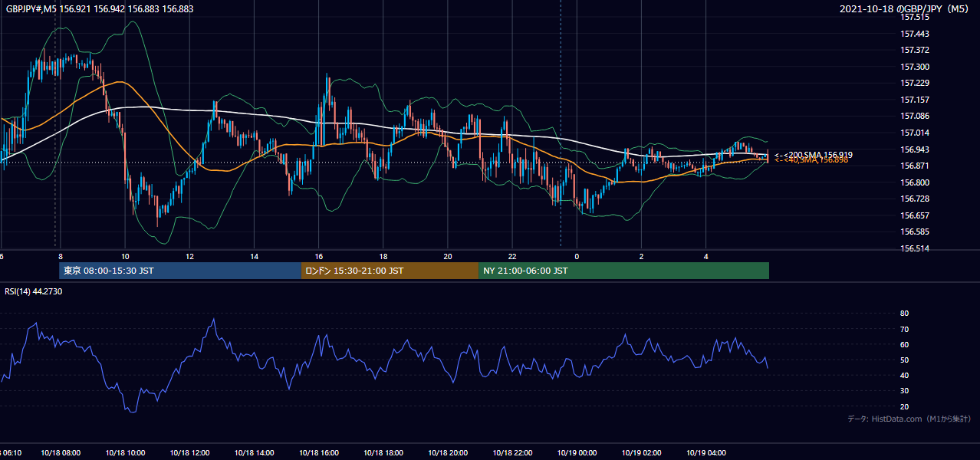The height and width of the screenshot is (460, 980).
Task: Click the bottom time label 10/18 12:00
Action: click(x=189, y=453)
